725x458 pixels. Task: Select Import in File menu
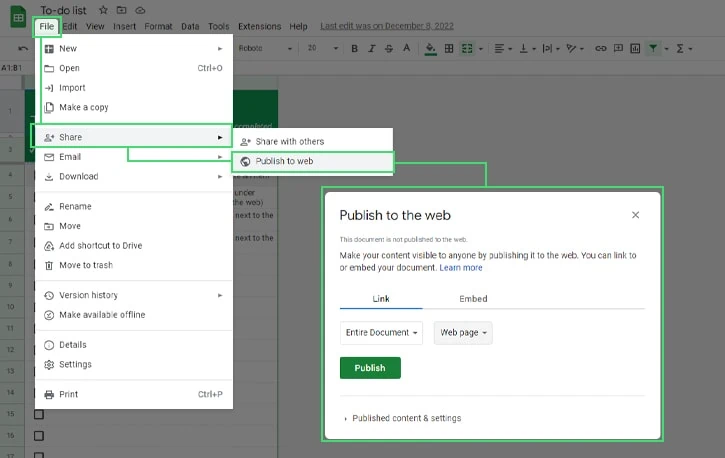pyautogui.click(x=134, y=88)
